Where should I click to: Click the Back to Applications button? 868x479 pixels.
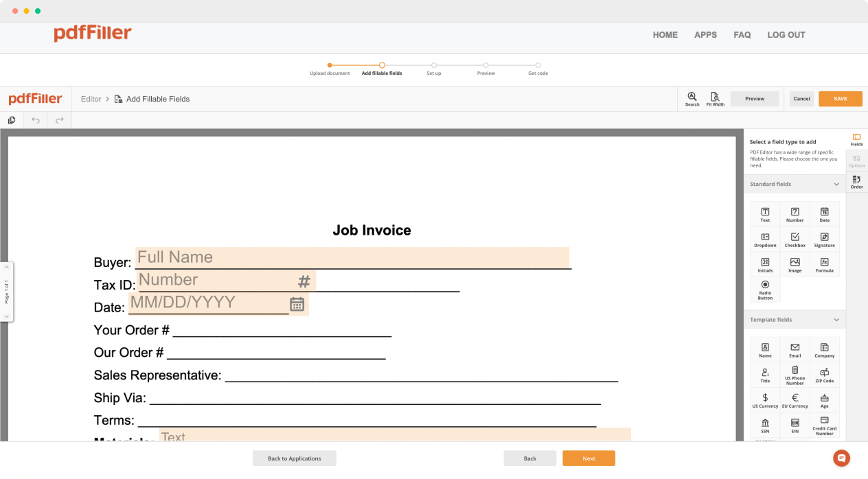point(294,458)
